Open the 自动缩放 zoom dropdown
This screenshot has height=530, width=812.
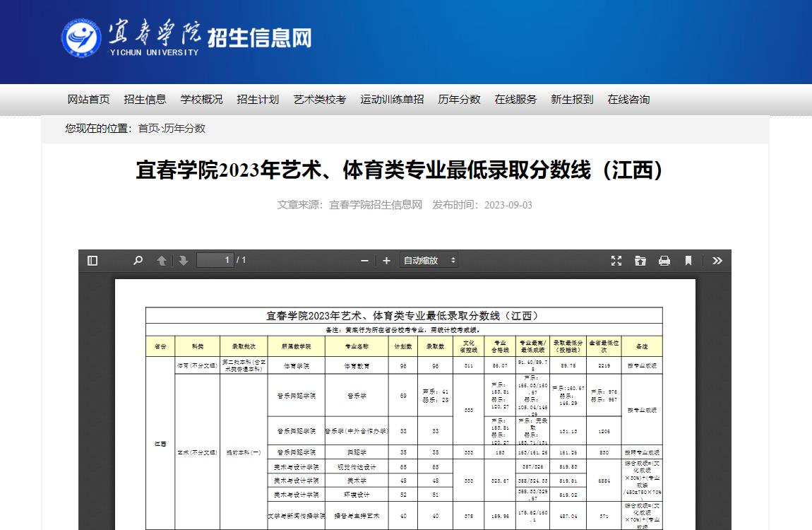pyautogui.click(x=429, y=261)
